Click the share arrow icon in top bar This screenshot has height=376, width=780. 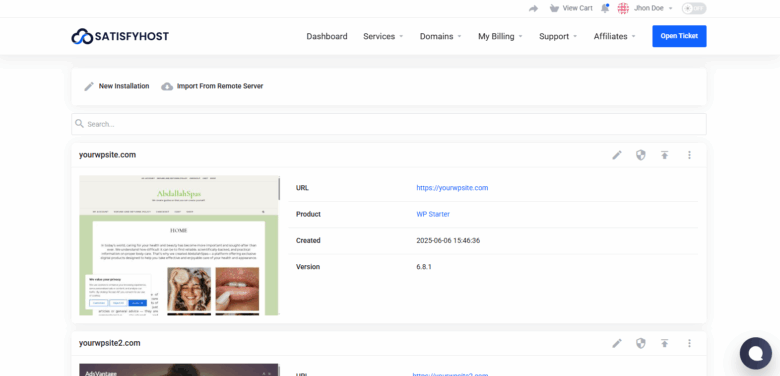point(533,8)
